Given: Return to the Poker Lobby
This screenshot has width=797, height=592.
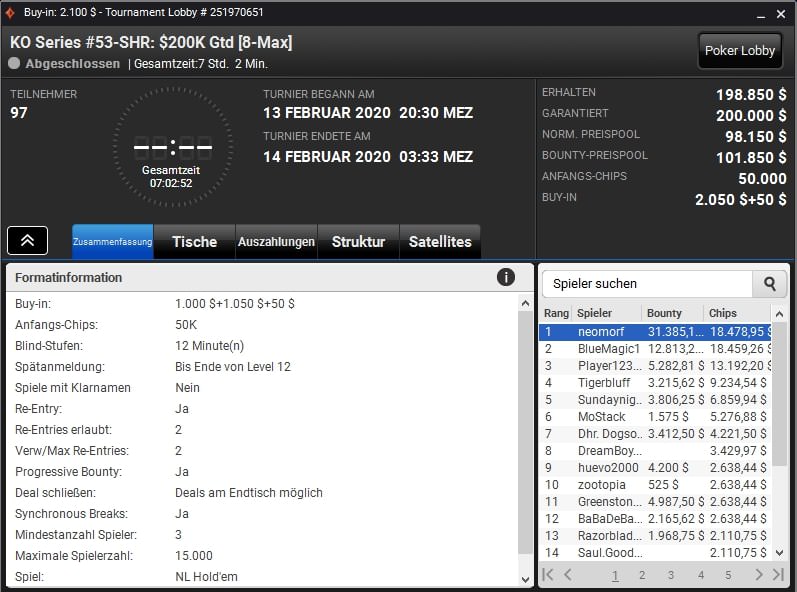Looking at the screenshot, I should (x=740, y=51).
